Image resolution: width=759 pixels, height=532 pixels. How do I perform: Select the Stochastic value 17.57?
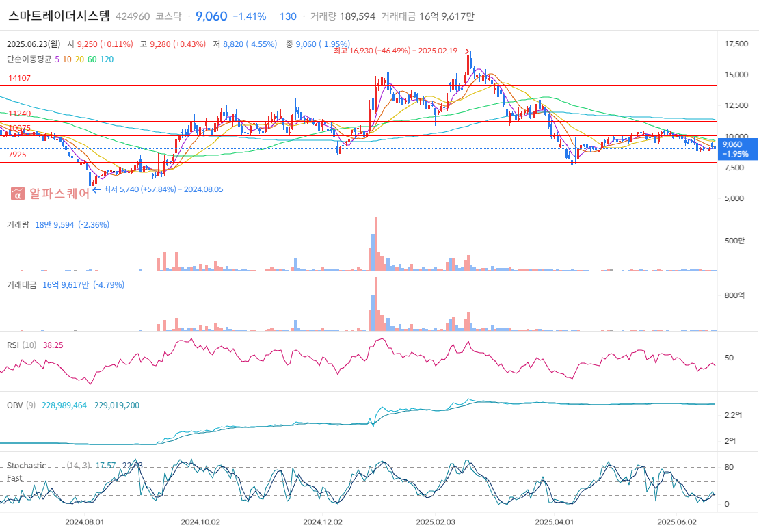click(x=105, y=465)
